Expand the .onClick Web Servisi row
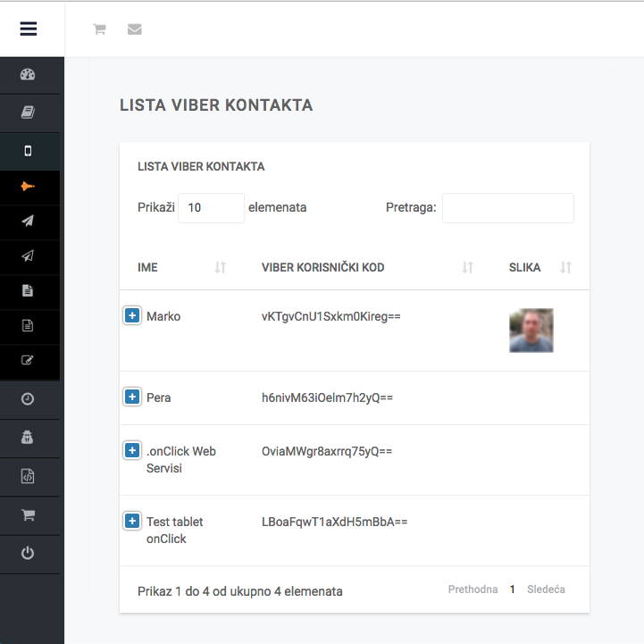 132,451
